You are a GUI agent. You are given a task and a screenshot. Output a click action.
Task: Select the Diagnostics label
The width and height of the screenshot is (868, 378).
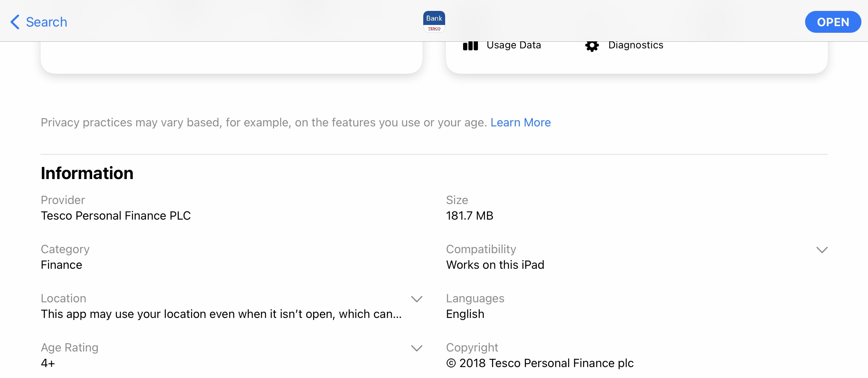pyautogui.click(x=636, y=46)
